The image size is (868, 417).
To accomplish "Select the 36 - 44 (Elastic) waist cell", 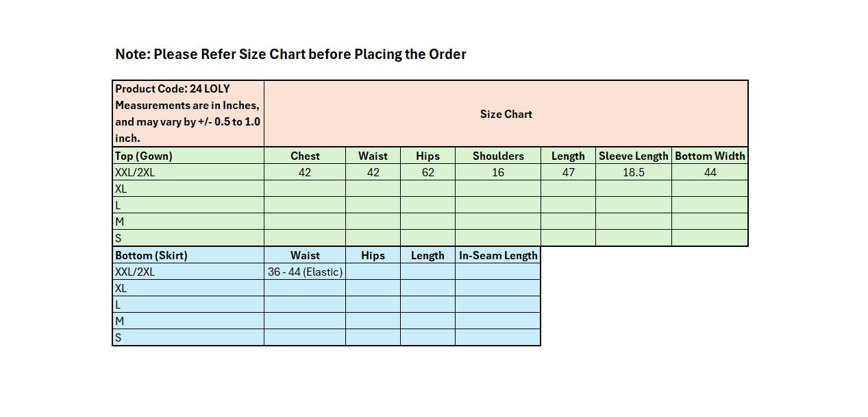I will tap(305, 272).
